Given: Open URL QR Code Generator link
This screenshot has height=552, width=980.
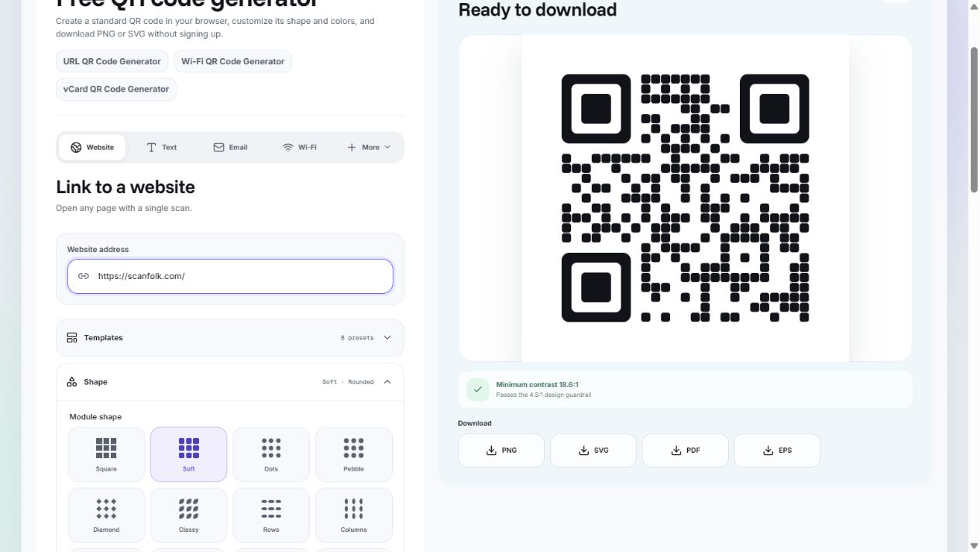Looking at the screenshot, I should click(x=112, y=61).
